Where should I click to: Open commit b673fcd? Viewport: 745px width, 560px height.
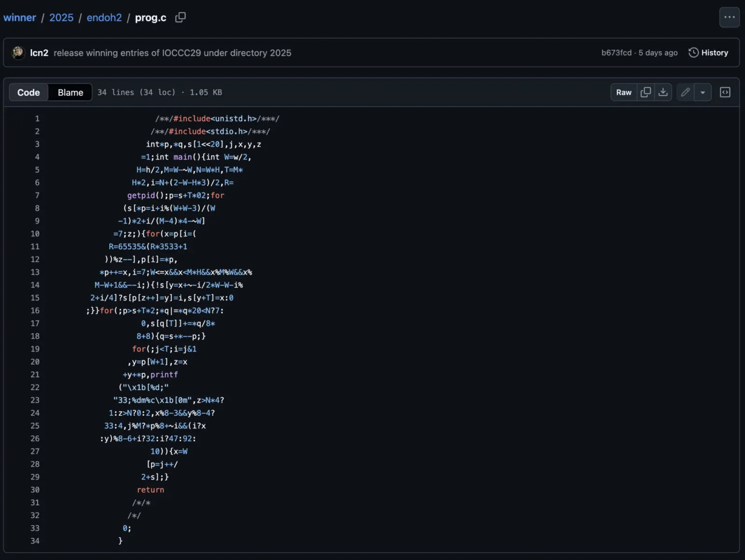pos(616,53)
